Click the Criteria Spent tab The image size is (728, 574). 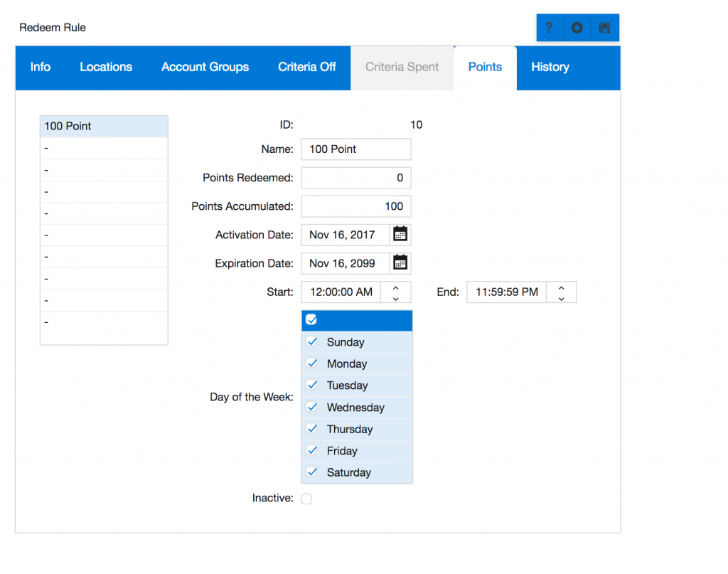click(x=402, y=68)
